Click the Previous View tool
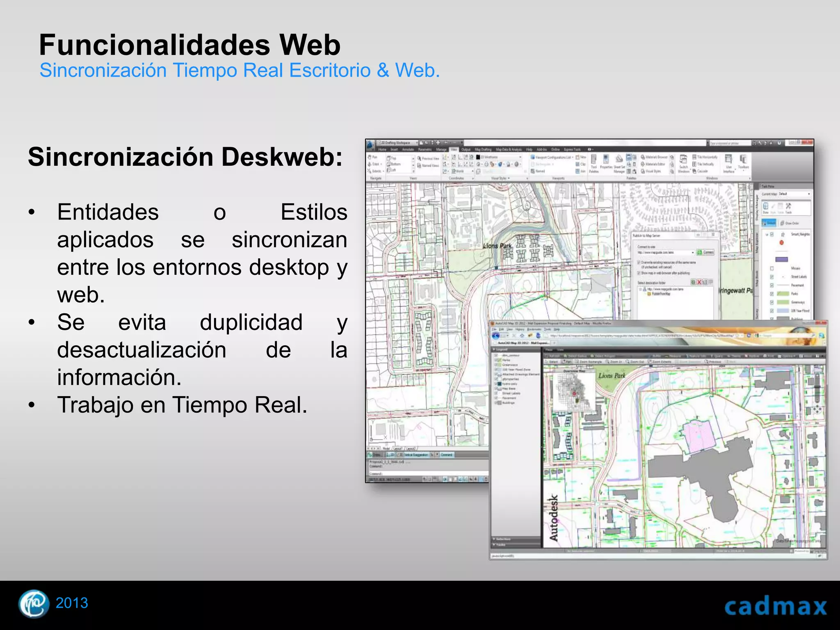 (428, 158)
